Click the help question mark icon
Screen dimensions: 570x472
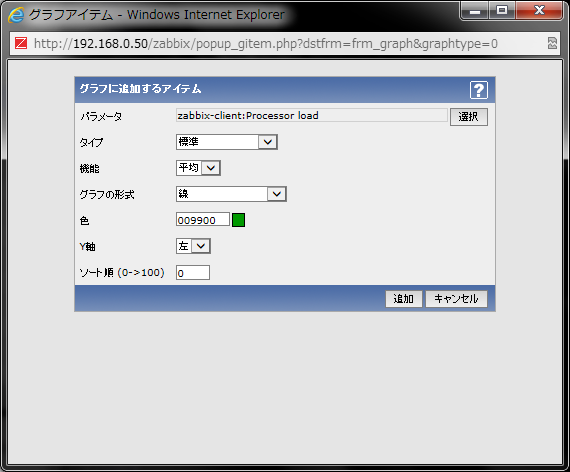pos(478,90)
